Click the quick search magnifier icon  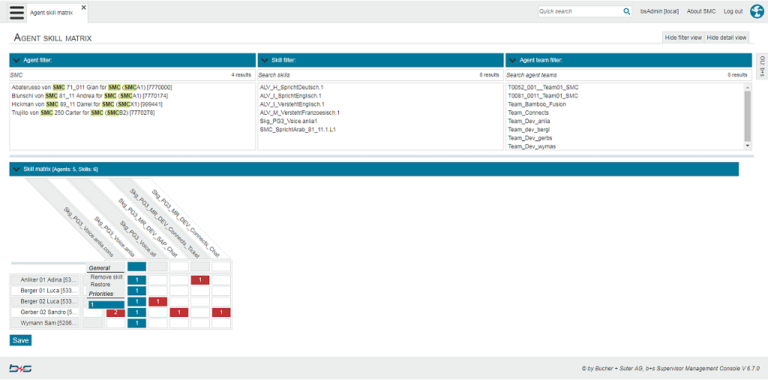[626, 11]
